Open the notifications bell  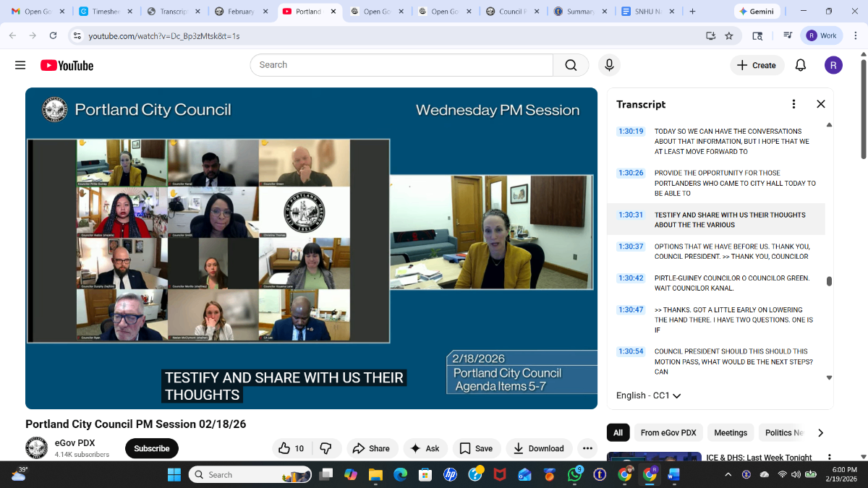[801, 65]
